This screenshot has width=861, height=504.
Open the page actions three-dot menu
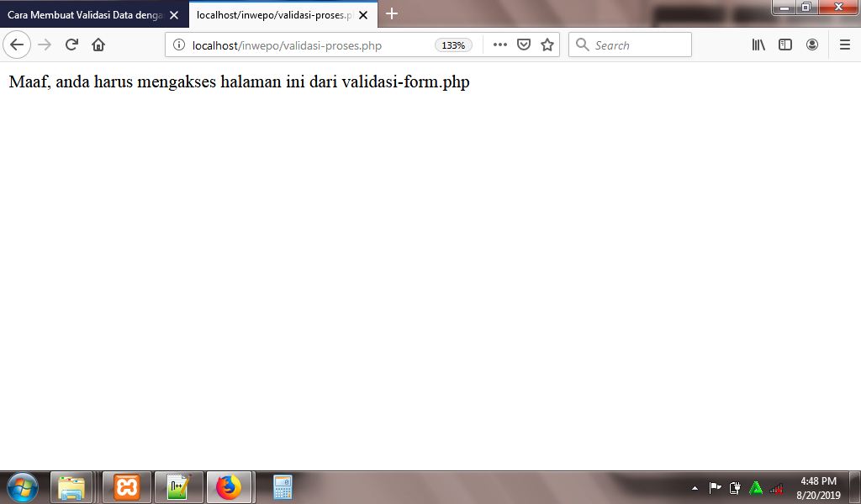499,45
